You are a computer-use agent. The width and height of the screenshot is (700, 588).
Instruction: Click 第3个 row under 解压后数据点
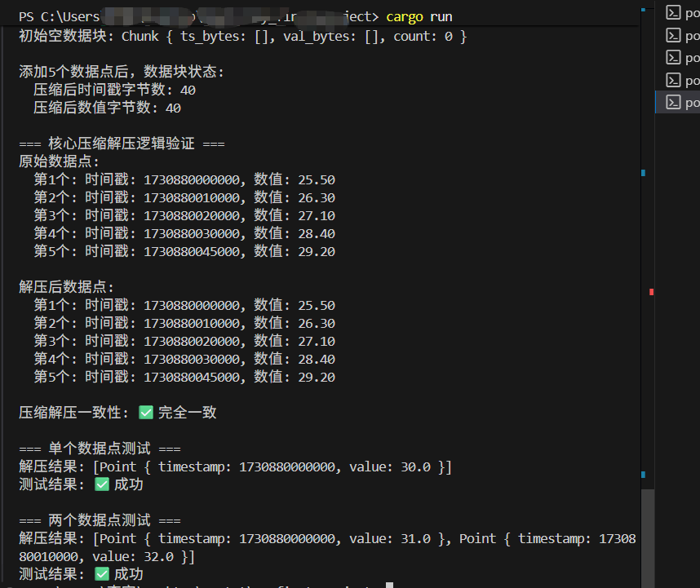[x=184, y=341]
